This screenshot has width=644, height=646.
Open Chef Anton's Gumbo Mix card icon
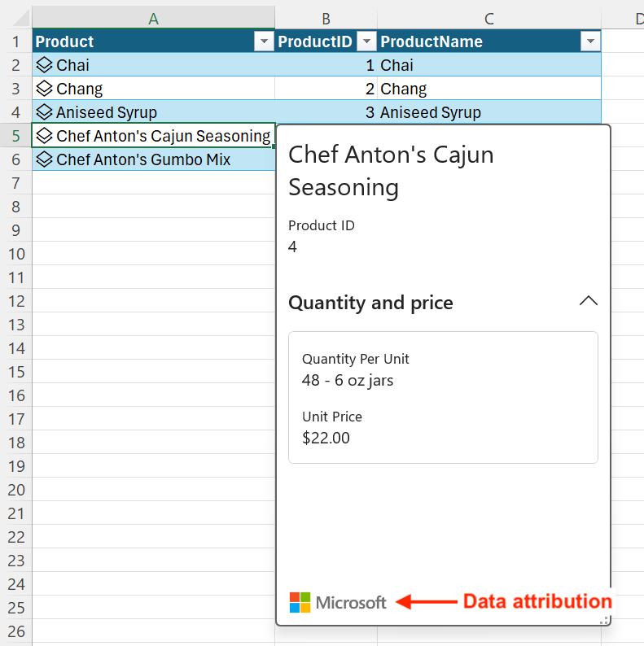44,159
